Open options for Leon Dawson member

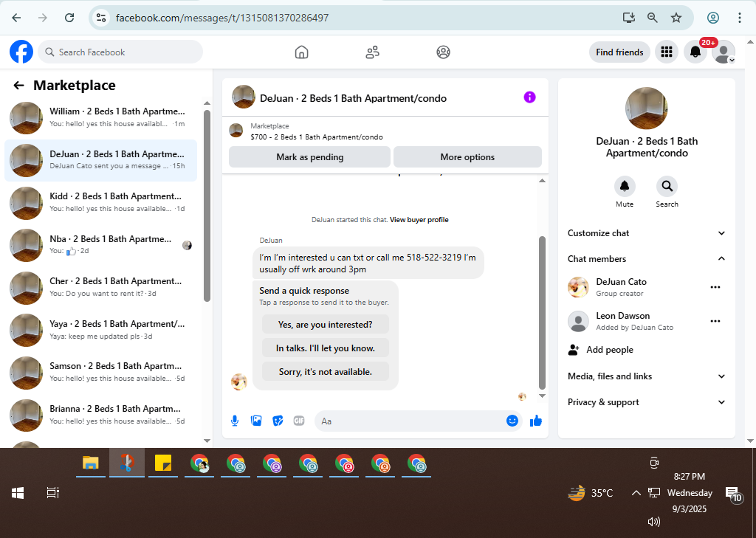pos(715,321)
